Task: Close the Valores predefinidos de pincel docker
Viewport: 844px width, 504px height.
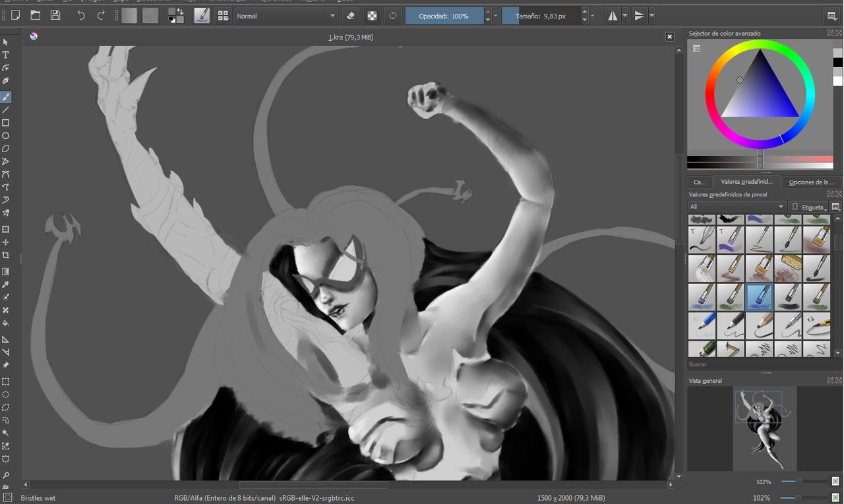Action: tap(839, 194)
